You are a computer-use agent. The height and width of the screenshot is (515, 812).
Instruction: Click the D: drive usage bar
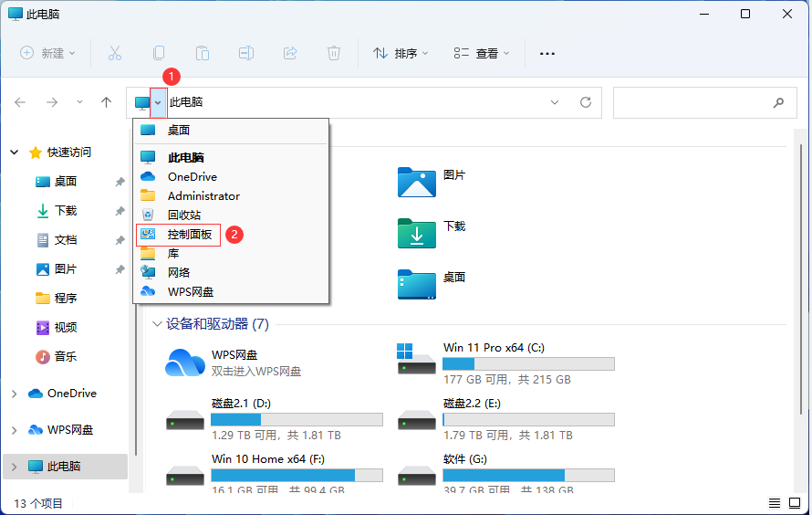click(297, 420)
